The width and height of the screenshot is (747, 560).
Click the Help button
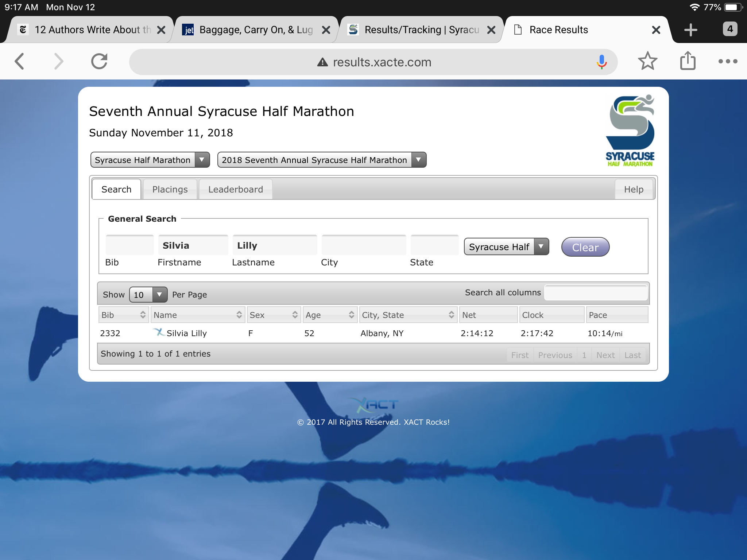(x=633, y=190)
